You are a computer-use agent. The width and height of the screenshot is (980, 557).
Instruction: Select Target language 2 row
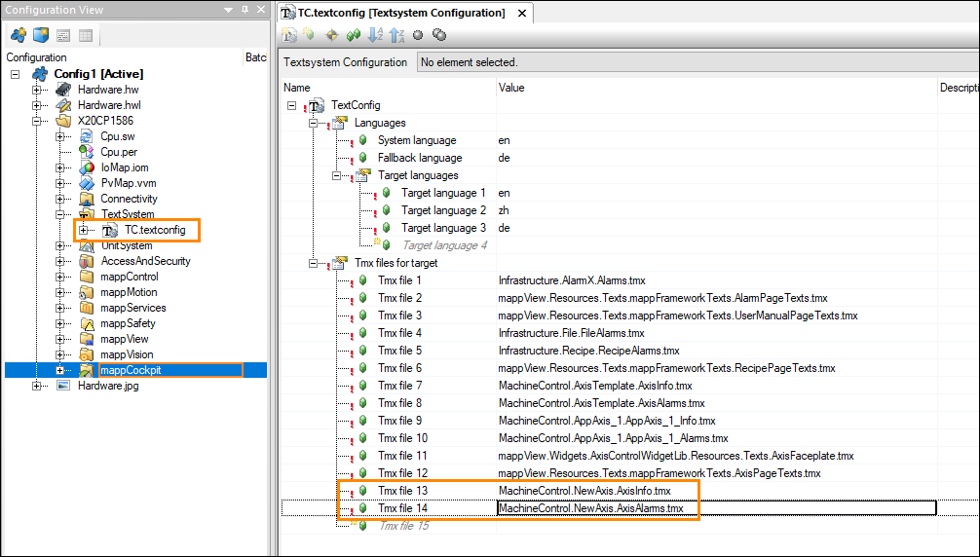point(443,210)
